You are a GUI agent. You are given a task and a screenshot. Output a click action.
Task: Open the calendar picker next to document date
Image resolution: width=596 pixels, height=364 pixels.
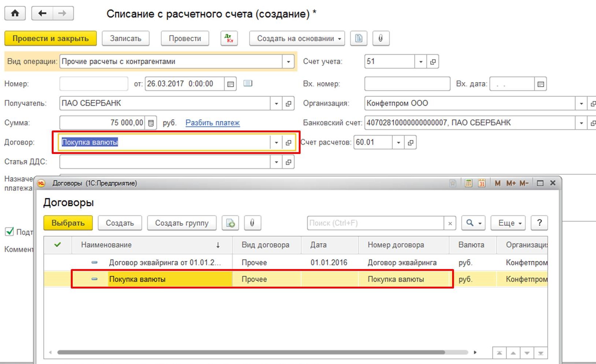[x=230, y=84]
